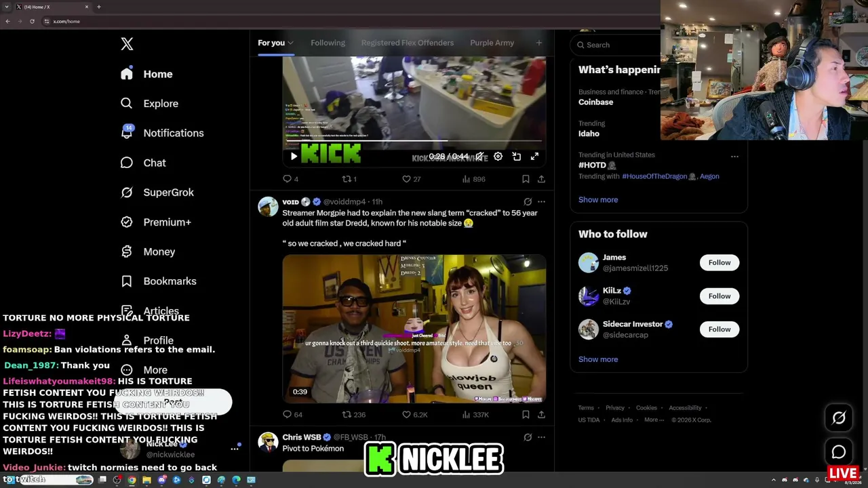This screenshot has width=868, height=488.
Task: View analytics showing 896 views
Action: click(473, 179)
